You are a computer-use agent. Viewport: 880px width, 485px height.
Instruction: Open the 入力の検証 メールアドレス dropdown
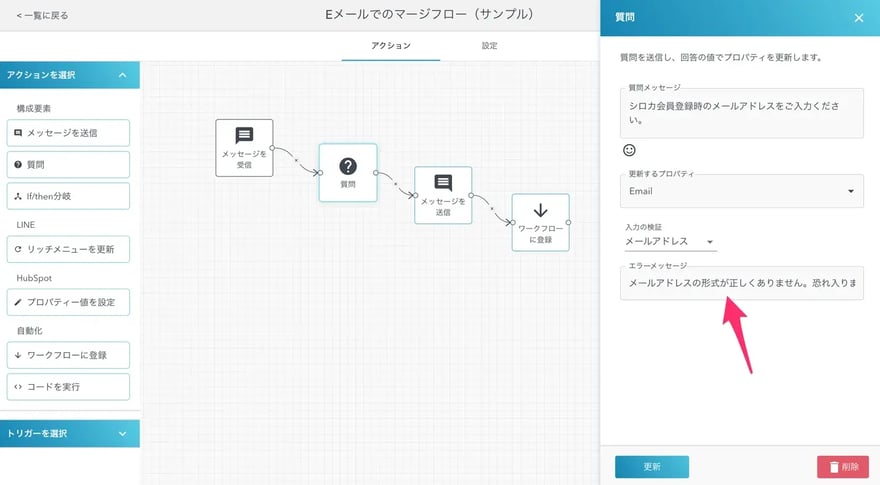[669, 241]
